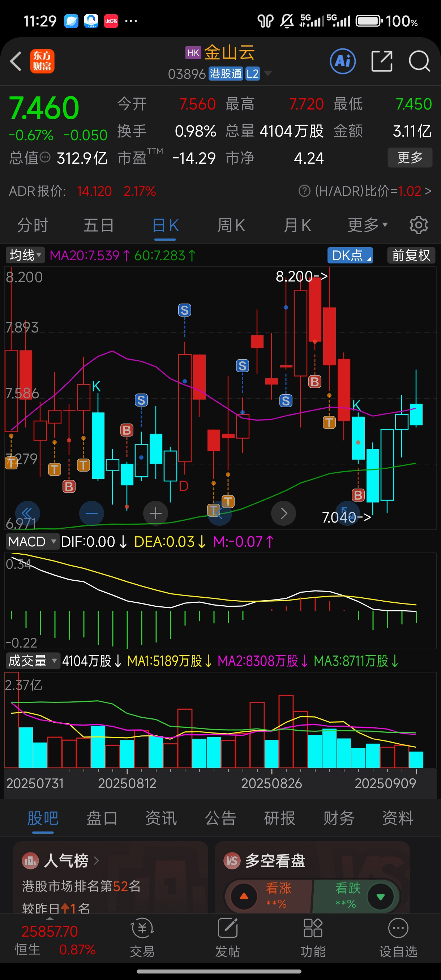Open the 盘口 tab
This screenshot has width=441, height=980.
102,818
